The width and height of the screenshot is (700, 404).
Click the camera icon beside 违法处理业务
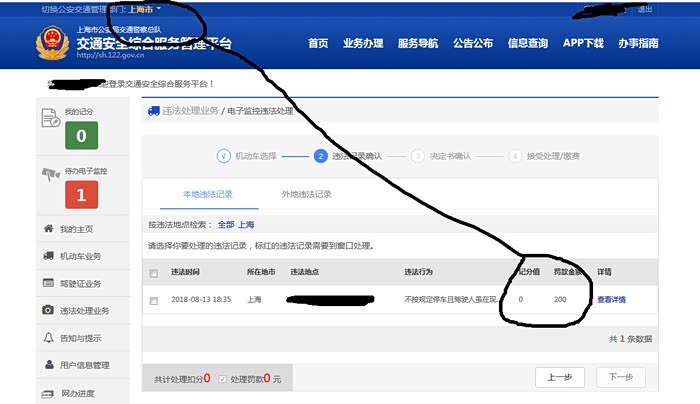(x=48, y=310)
